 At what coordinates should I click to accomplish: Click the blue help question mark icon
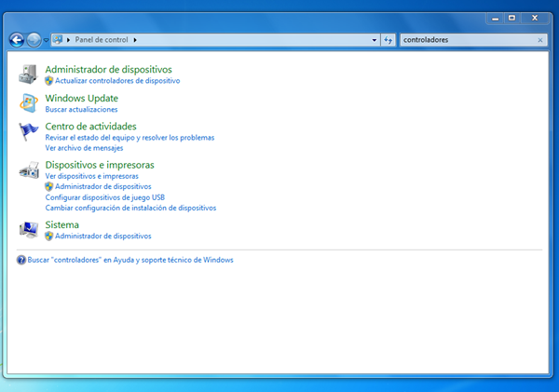(21, 260)
